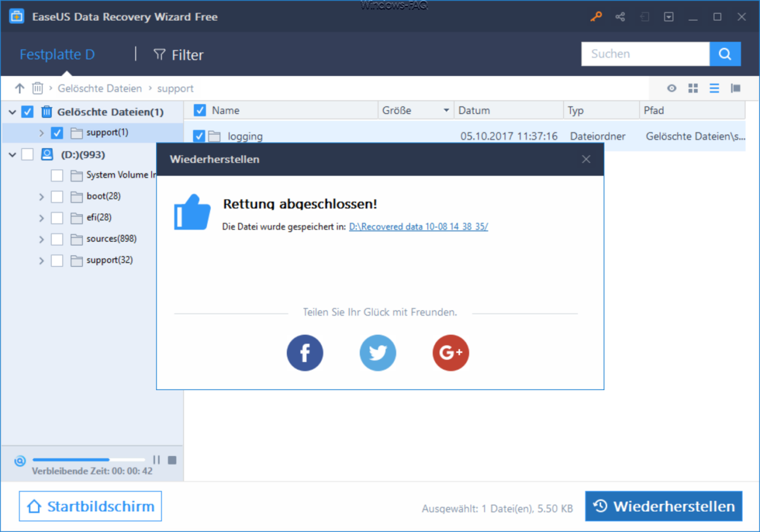Switch to list view icon
The height and width of the screenshot is (532, 760).
tap(714, 88)
